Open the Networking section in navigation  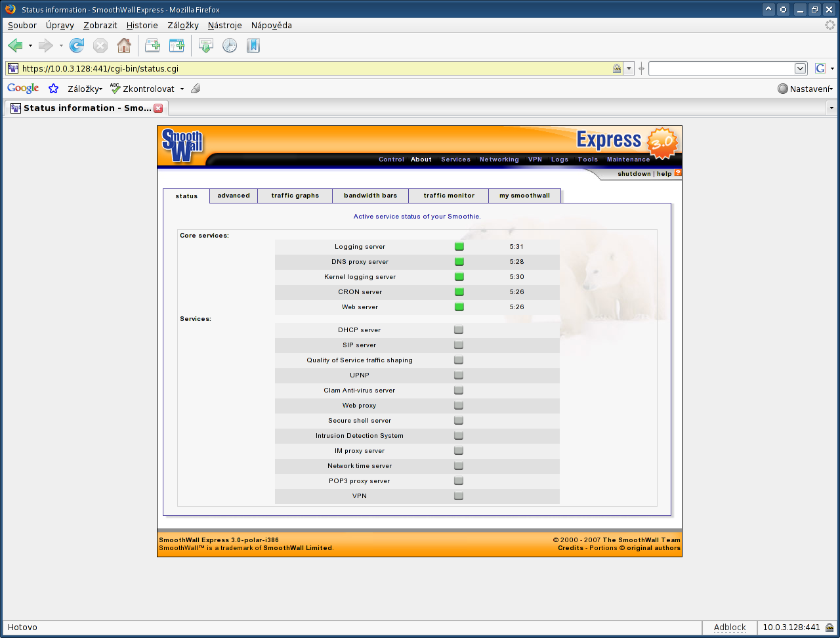(499, 159)
